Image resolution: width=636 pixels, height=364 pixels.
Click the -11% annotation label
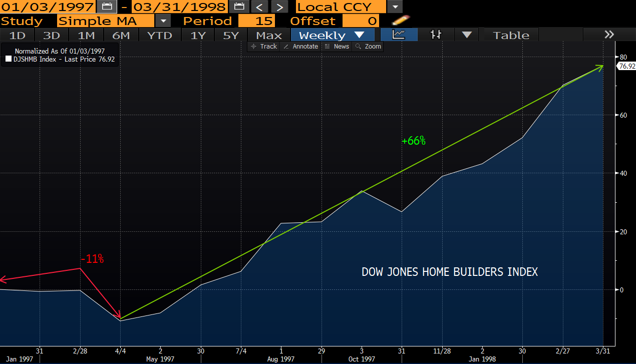click(x=92, y=259)
